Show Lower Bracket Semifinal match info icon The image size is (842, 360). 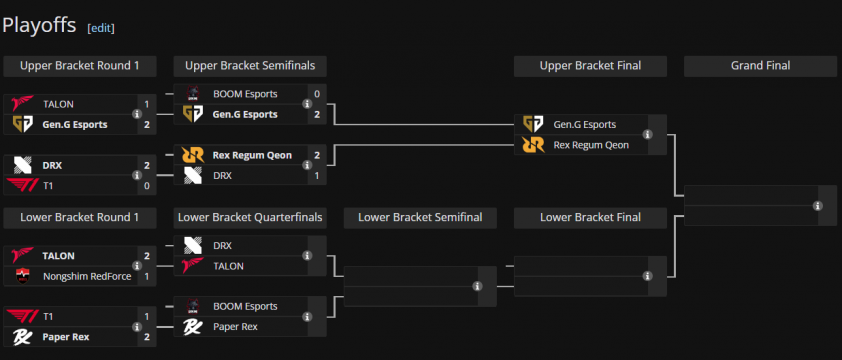click(x=477, y=286)
